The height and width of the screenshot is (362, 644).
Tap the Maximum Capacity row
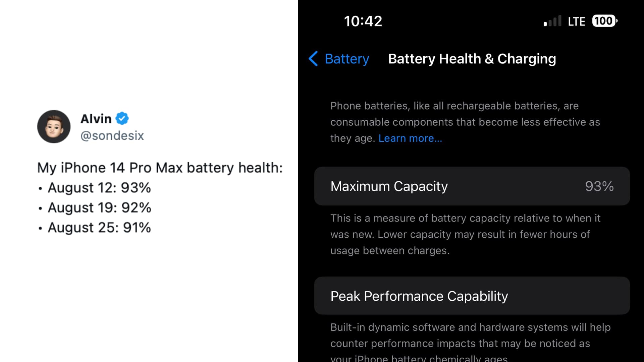(x=472, y=186)
